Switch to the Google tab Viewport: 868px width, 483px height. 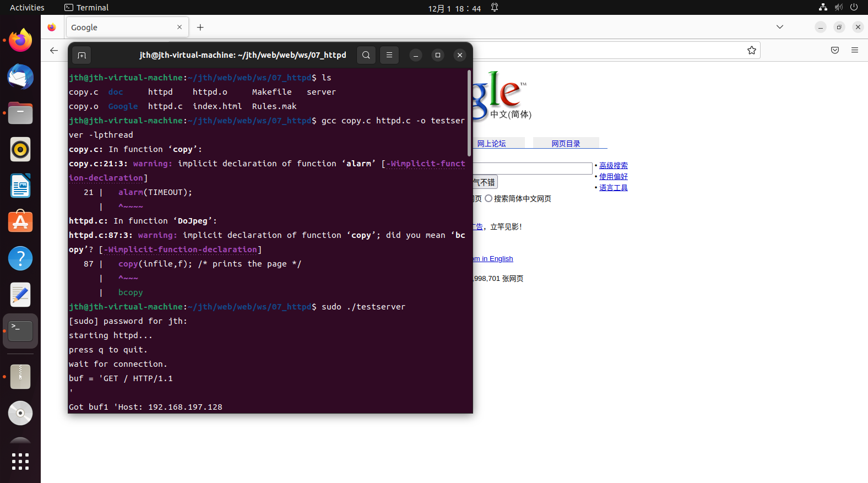point(127,27)
